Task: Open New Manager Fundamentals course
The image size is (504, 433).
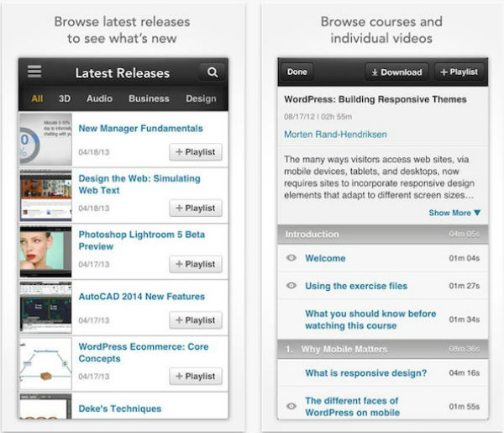Action: pyautogui.click(x=141, y=129)
